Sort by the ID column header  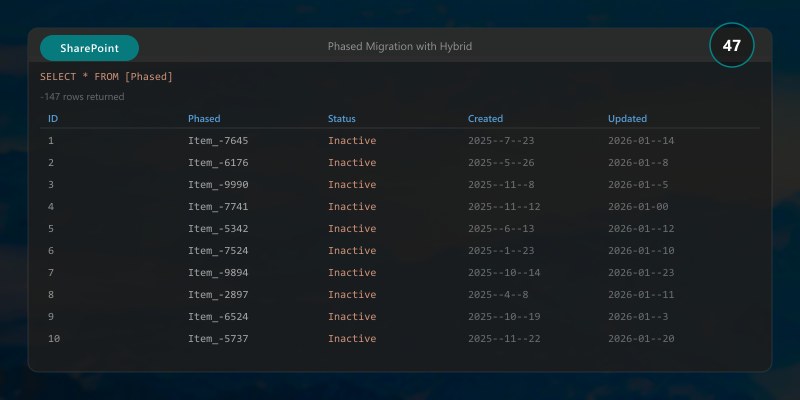tap(53, 118)
